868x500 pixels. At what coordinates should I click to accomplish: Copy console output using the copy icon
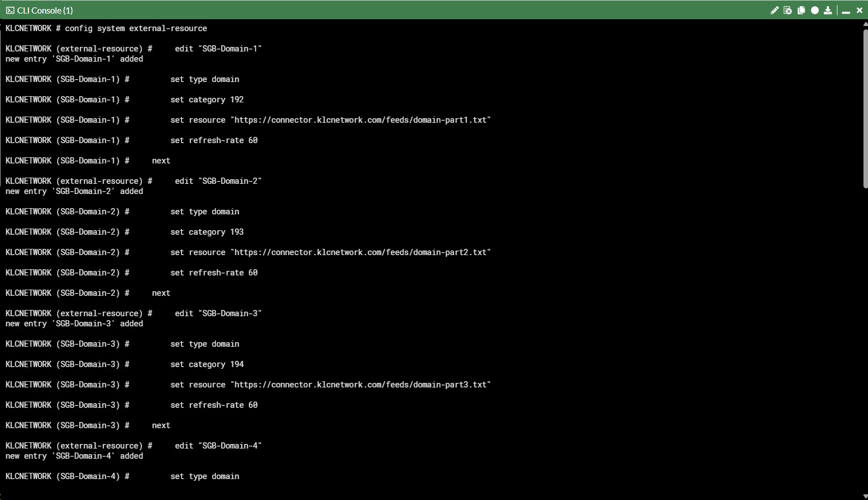coord(801,10)
